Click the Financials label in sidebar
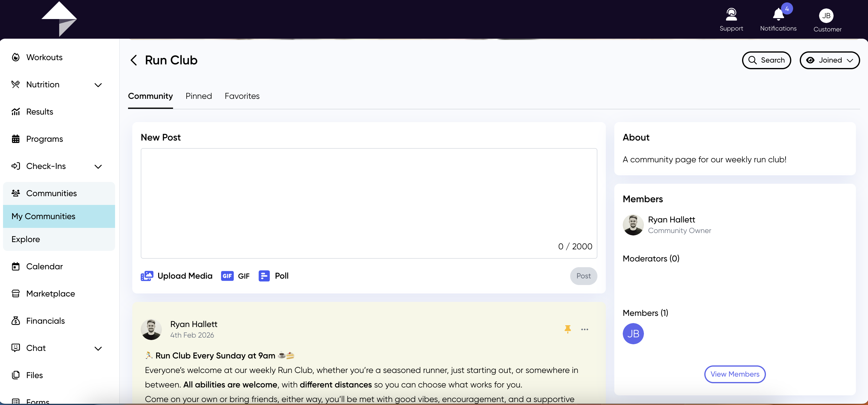The width and height of the screenshot is (868, 405). (46, 321)
